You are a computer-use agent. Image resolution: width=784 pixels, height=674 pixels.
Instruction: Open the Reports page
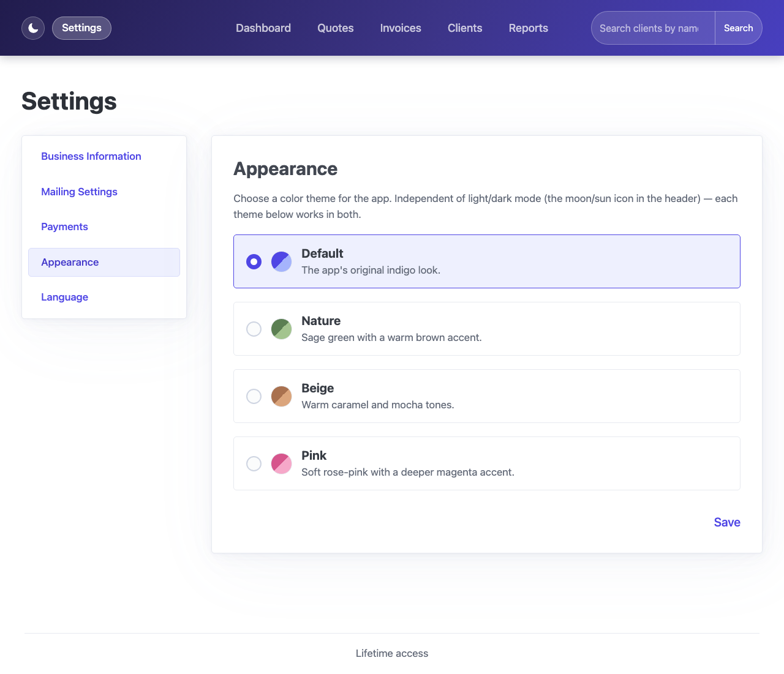tap(529, 28)
